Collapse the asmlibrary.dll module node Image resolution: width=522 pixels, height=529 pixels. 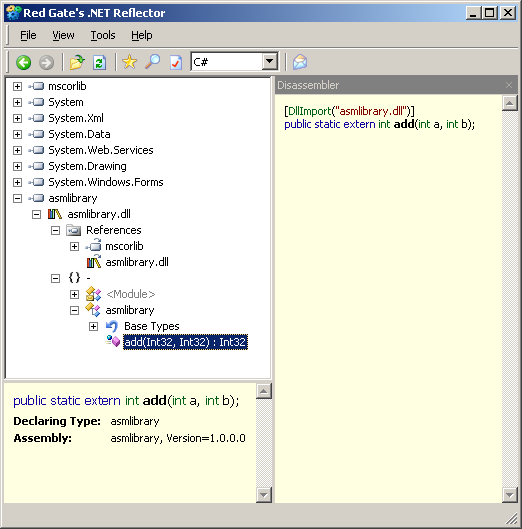click(x=36, y=214)
